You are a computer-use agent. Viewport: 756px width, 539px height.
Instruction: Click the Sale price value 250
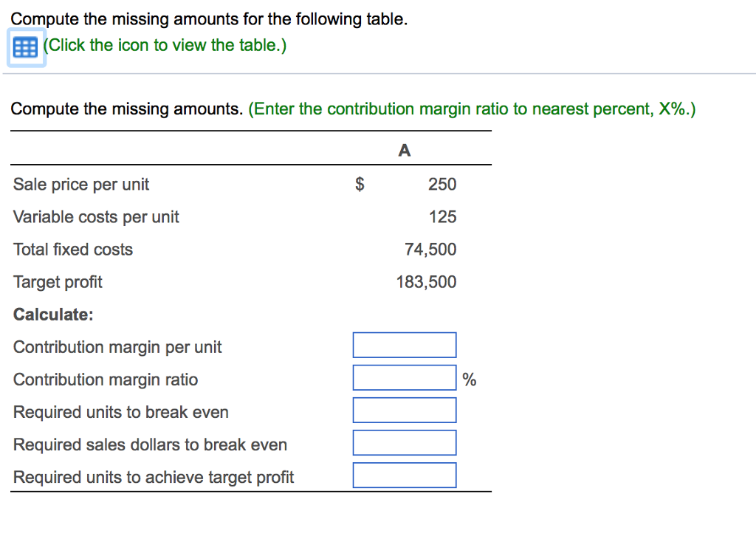pyautogui.click(x=443, y=184)
